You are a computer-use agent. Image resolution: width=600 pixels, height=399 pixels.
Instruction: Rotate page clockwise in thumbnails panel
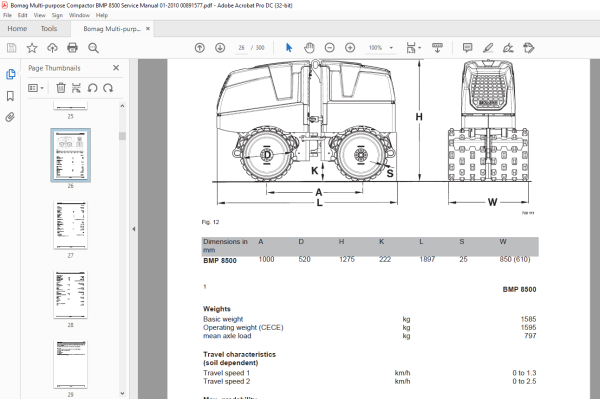108,88
